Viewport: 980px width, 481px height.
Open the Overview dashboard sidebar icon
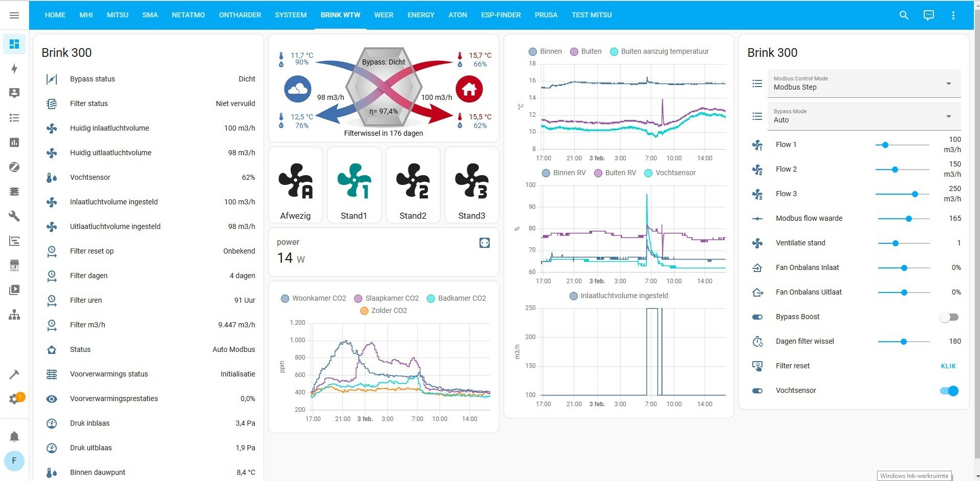click(14, 44)
